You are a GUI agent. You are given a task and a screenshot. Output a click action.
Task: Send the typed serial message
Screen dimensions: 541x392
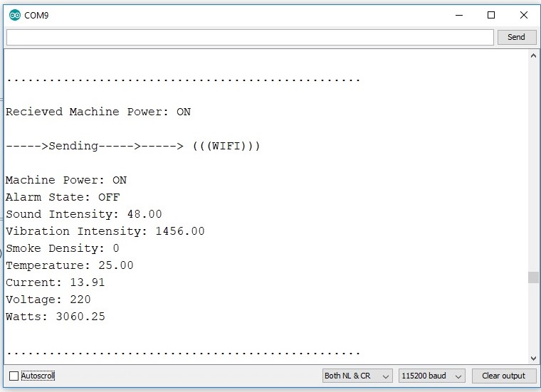(x=517, y=37)
